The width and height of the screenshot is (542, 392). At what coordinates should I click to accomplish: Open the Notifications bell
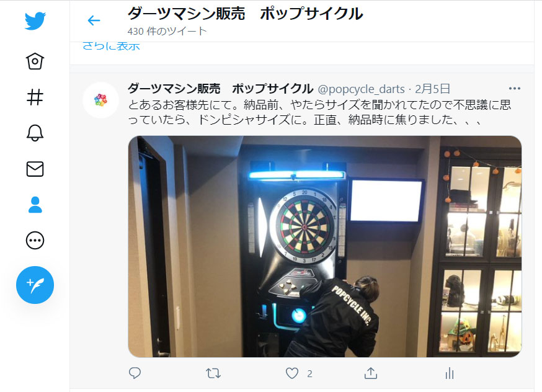[35, 133]
